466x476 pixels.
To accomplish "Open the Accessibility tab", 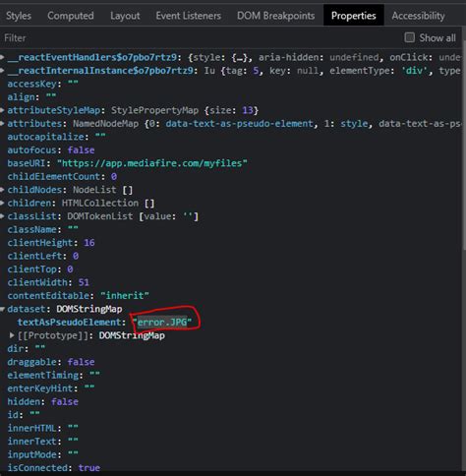I will tap(418, 16).
